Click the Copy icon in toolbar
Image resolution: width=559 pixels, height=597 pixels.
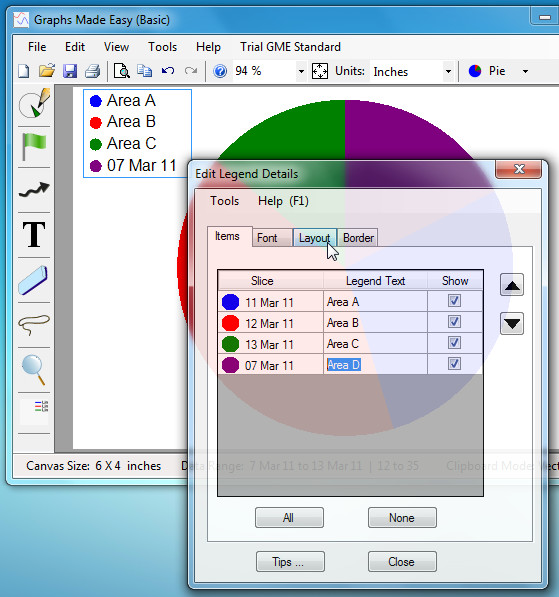(145, 71)
